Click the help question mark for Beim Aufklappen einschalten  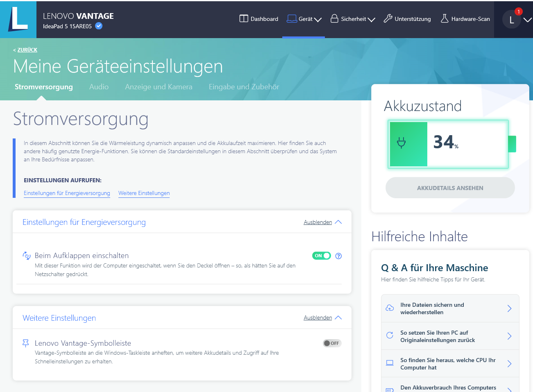coord(338,256)
